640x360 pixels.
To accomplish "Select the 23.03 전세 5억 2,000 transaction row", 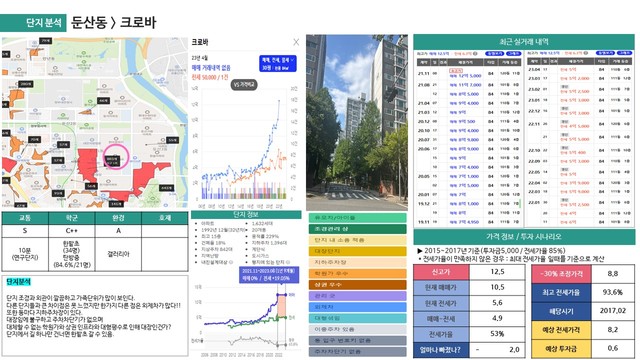I will coord(580,78).
